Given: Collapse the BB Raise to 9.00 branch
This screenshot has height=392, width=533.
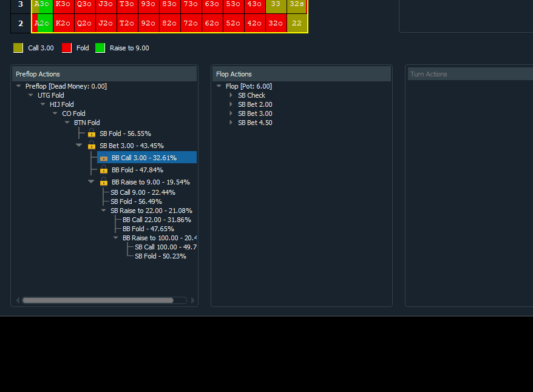Looking at the screenshot, I should pyautogui.click(x=91, y=181).
